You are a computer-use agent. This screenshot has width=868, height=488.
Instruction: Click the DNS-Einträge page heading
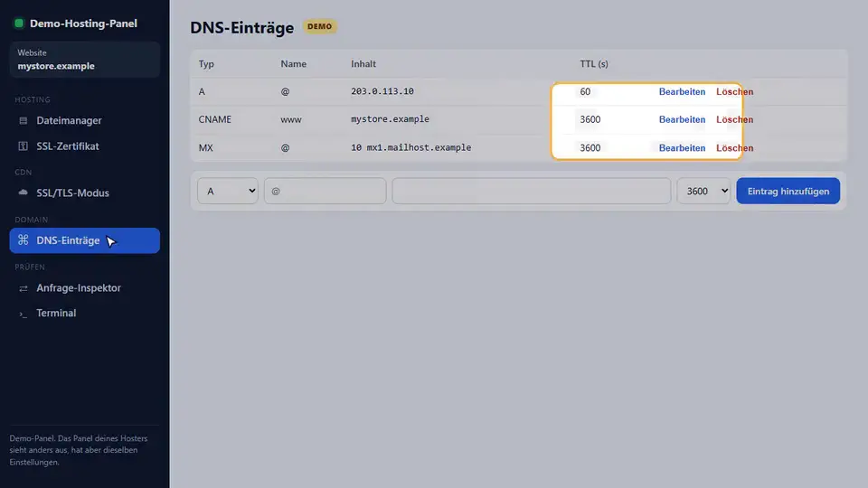(x=242, y=28)
